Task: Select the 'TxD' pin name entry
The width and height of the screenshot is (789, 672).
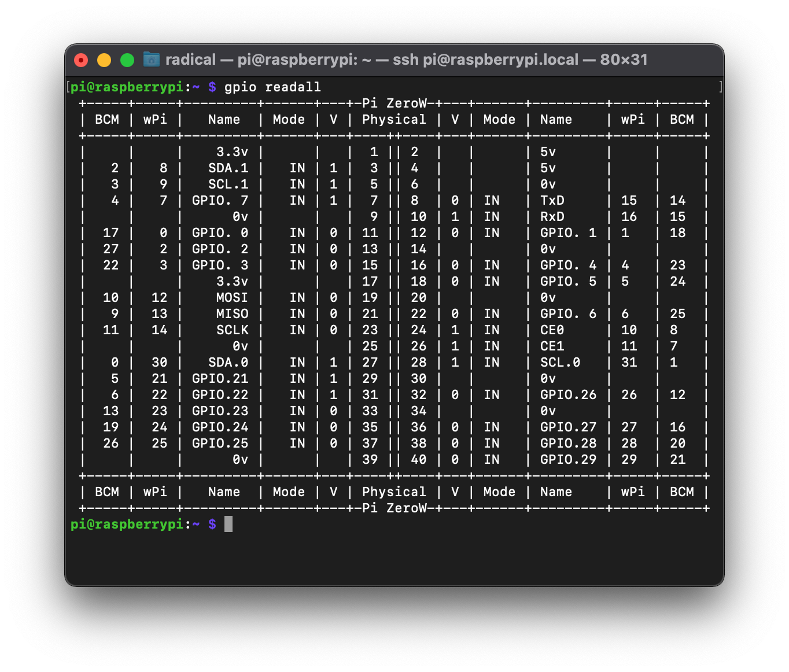Action: [552, 200]
